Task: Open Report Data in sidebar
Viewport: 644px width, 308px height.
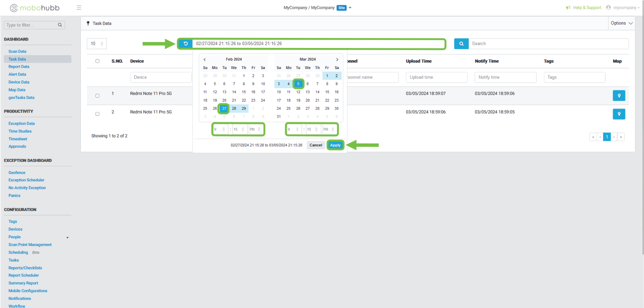Action: (19, 67)
